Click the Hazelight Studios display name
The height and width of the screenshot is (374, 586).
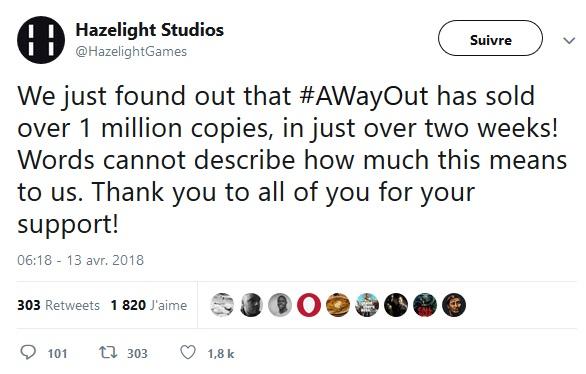point(149,30)
